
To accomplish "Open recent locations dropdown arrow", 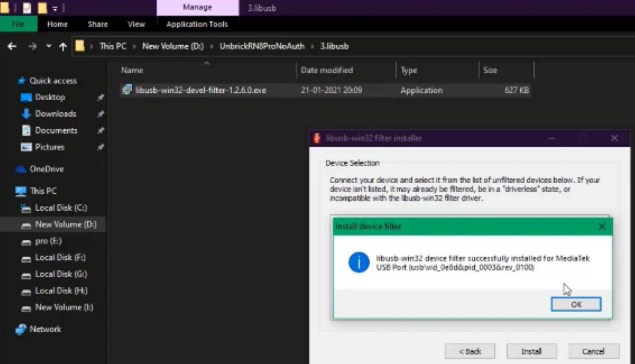I will point(49,46).
